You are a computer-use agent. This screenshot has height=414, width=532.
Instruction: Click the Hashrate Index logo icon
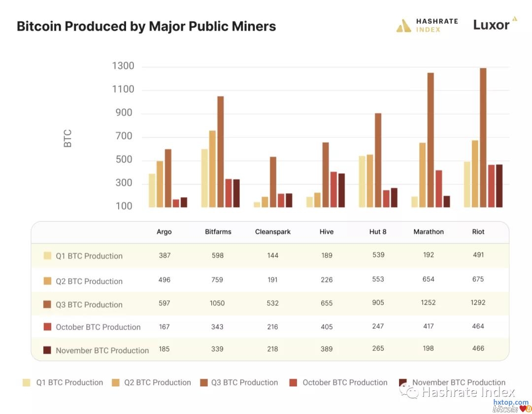pos(403,26)
